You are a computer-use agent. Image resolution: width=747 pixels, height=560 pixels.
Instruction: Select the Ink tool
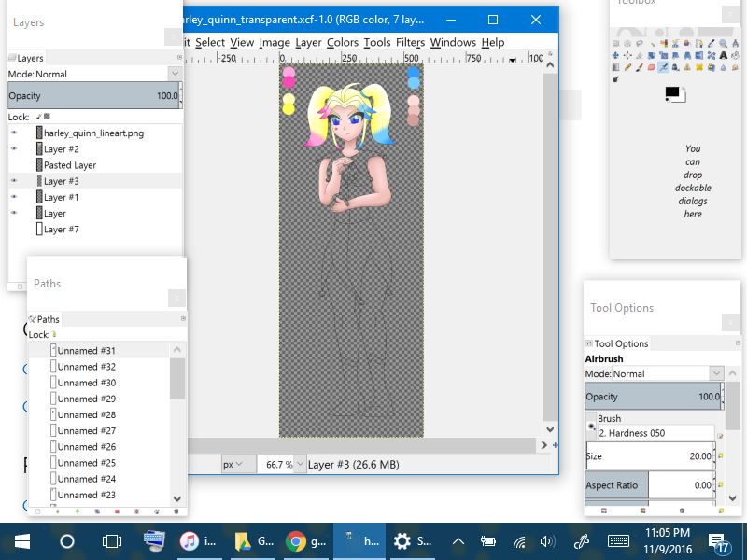[x=675, y=67]
